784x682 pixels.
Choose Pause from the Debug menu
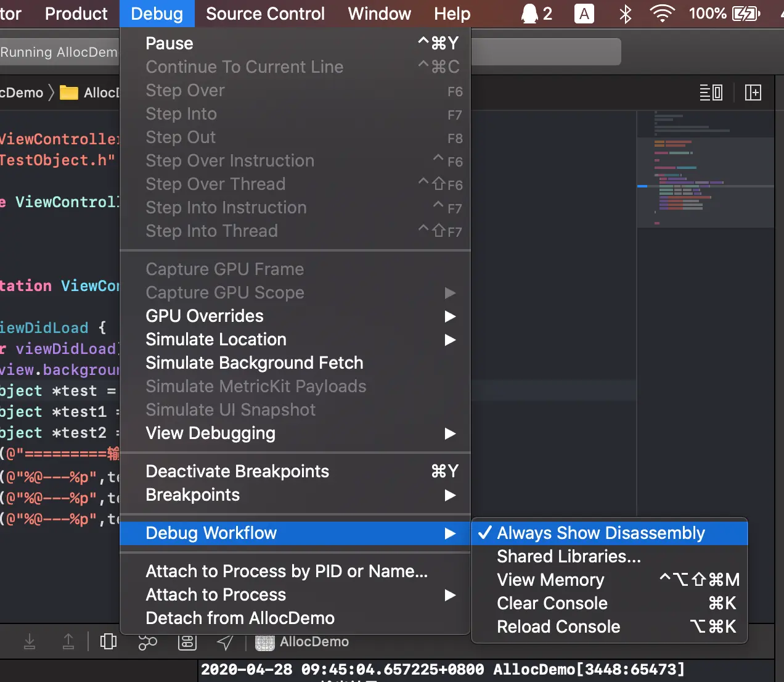[295, 43]
